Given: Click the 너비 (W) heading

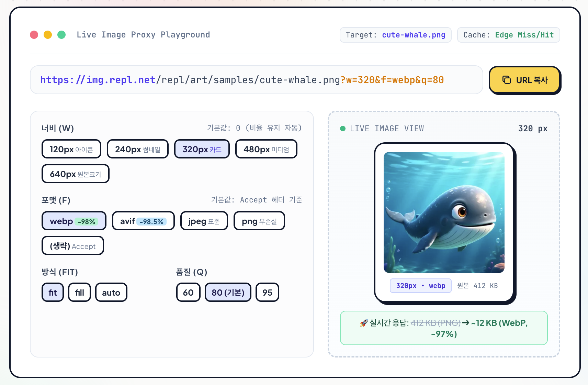Looking at the screenshot, I should 58,128.
